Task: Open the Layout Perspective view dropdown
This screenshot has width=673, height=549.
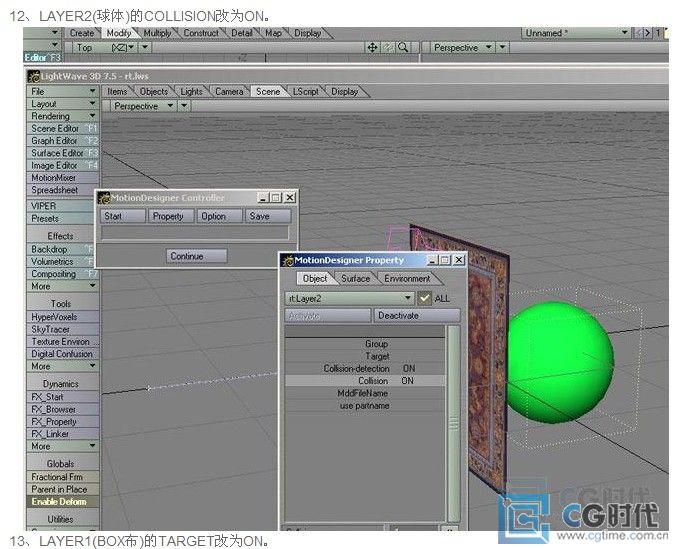Action: tap(143, 106)
